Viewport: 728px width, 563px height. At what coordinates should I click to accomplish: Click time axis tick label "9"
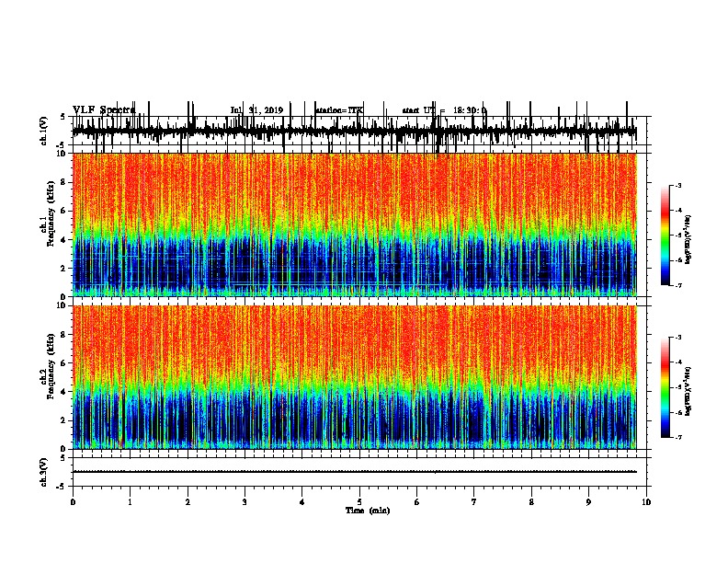point(588,502)
